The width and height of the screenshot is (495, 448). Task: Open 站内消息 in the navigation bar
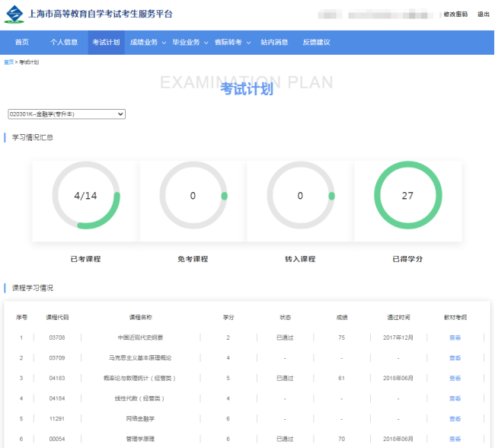point(274,43)
